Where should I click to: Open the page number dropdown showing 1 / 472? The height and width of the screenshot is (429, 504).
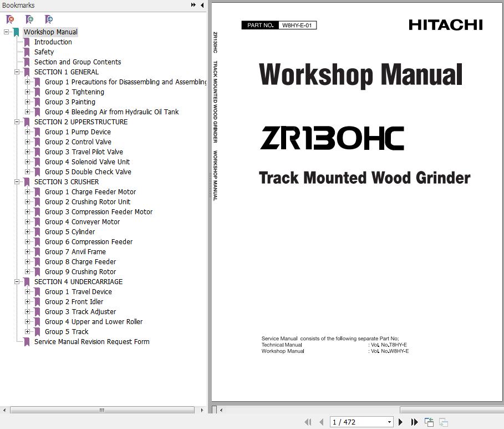[x=389, y=422]
